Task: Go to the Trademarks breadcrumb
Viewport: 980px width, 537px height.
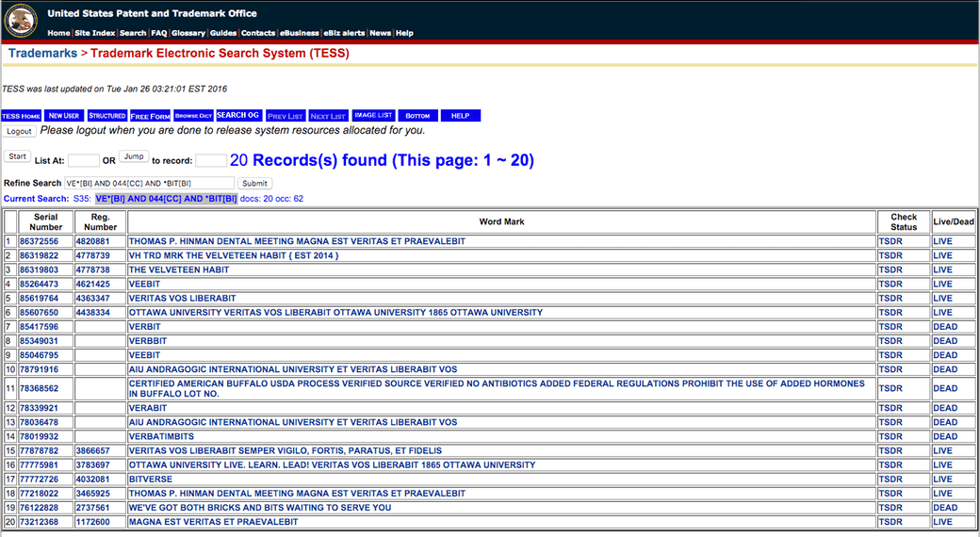Action: [42, 53]
